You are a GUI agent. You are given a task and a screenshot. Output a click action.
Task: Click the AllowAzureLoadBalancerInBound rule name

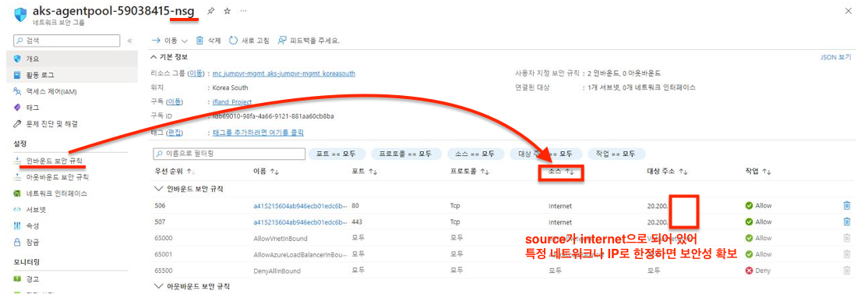(300, 254)
